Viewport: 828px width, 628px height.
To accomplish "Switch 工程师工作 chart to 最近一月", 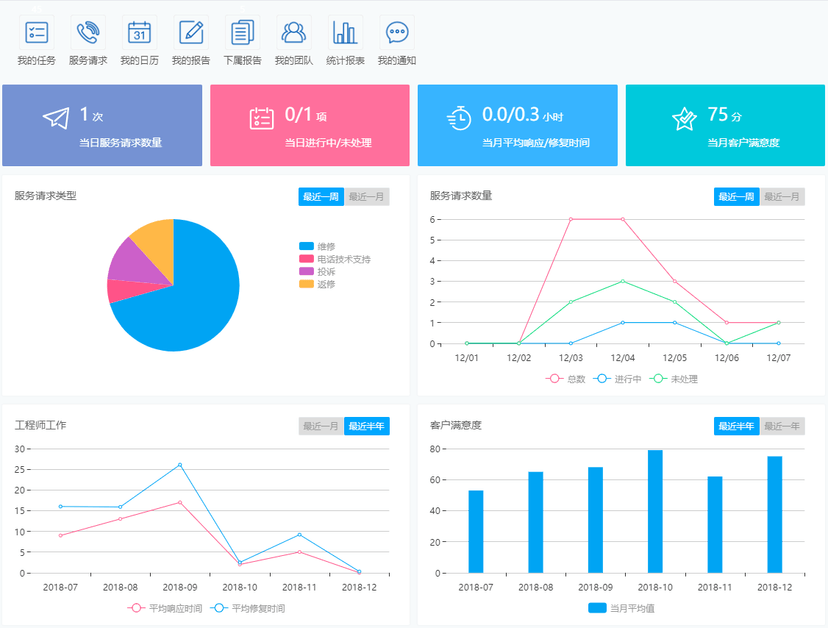I will pos(321,426).
